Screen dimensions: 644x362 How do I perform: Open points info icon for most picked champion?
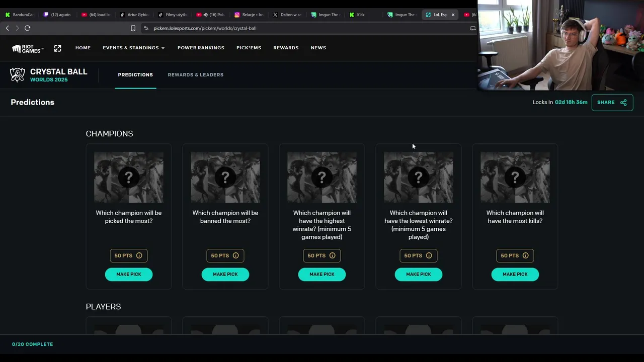click(x=139, y=255)
